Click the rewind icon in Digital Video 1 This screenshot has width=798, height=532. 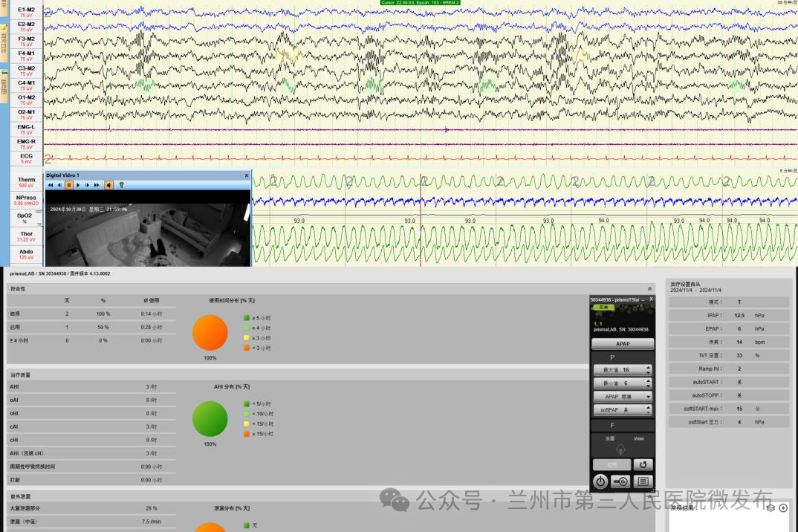(51, 185)
